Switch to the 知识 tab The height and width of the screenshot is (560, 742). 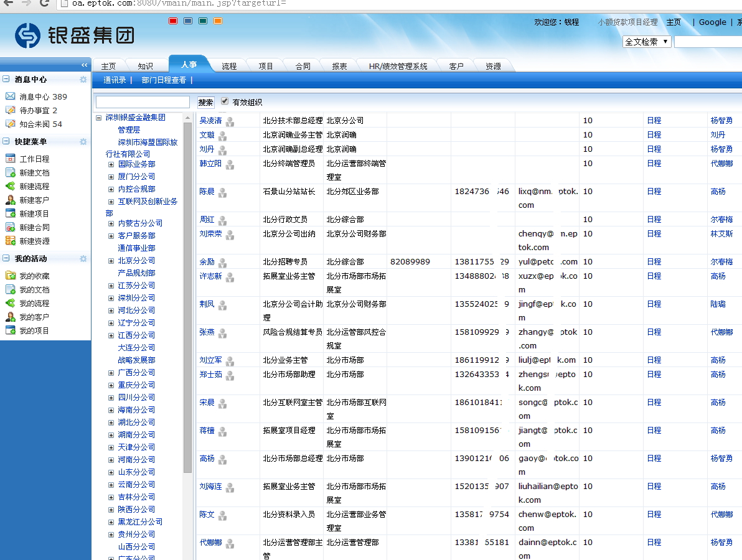click(x=145, y=66)
